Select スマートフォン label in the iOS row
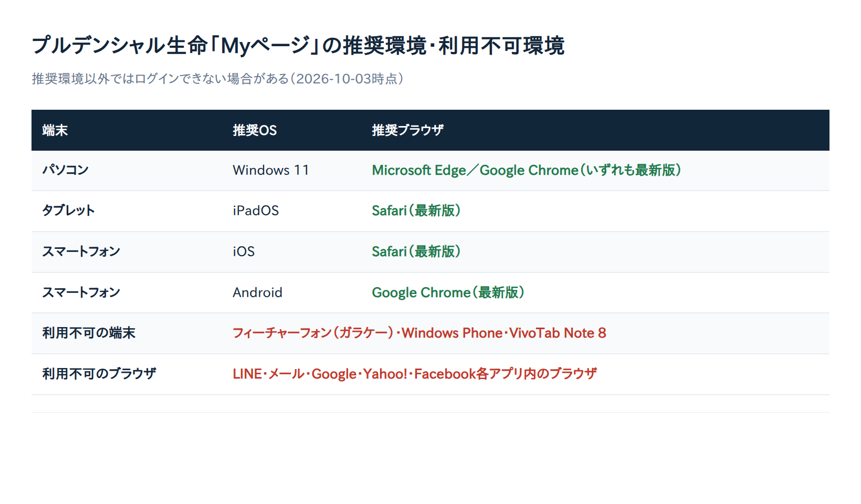The height and width of the screenshot is (504, 861). point(81,251)
